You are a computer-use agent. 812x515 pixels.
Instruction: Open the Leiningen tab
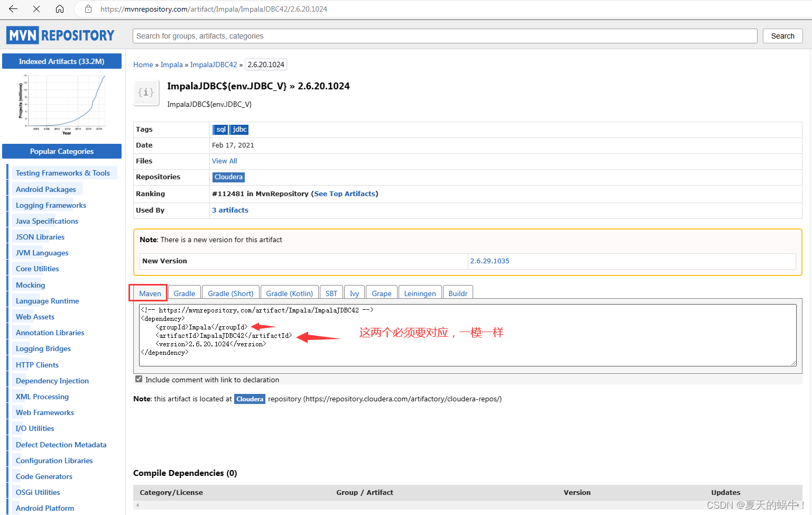coord(420,293)
